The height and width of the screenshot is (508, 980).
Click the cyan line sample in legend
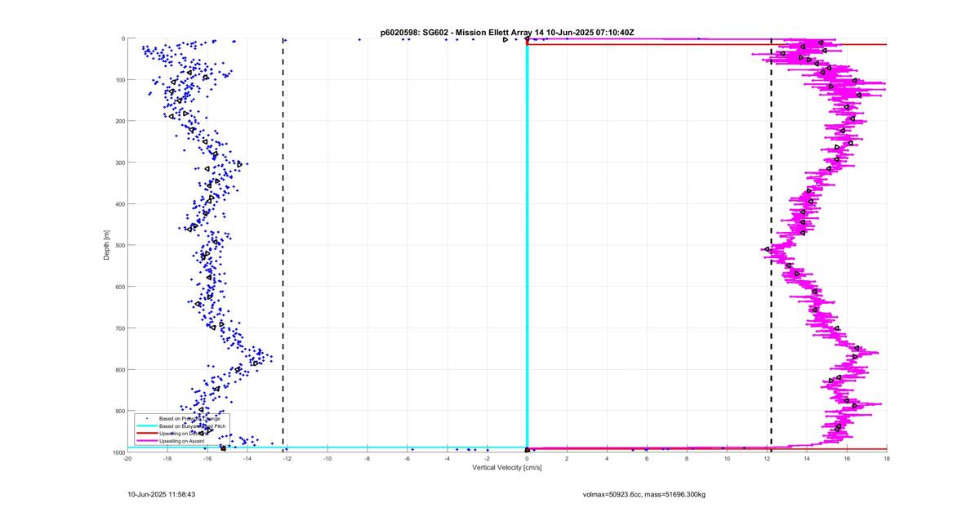pos(146,426)
